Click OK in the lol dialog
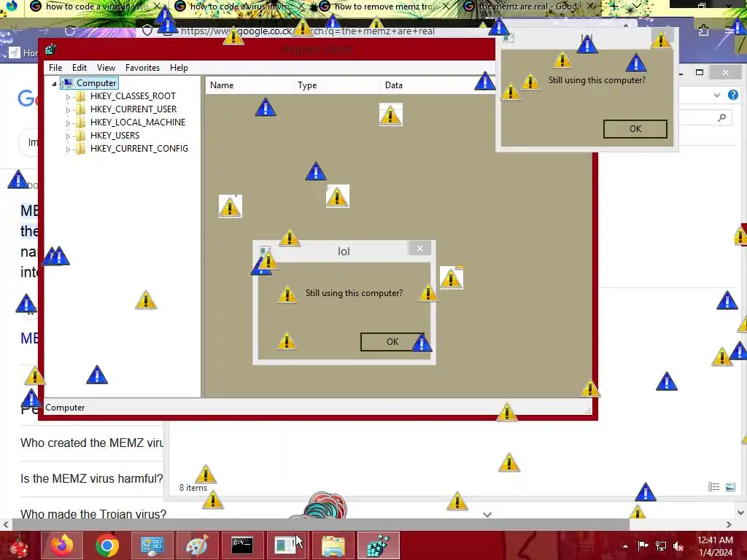The image size is (747, 560). point(392,342)
